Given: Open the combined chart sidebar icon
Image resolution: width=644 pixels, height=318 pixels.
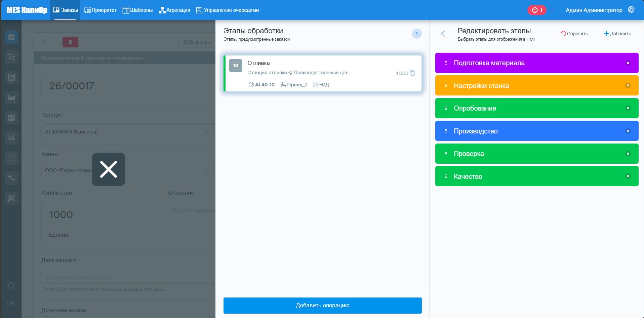Looking at the screenshot, I should point(11,137).
